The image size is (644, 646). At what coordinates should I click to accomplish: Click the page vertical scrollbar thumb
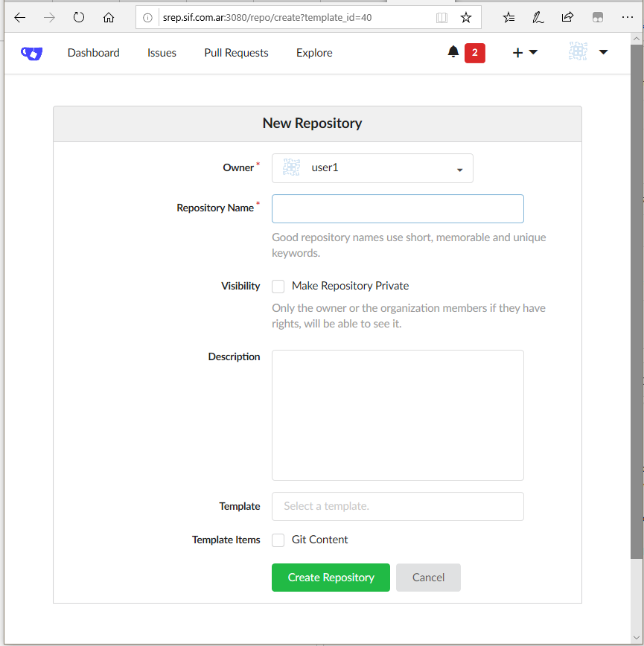(636, 301)
